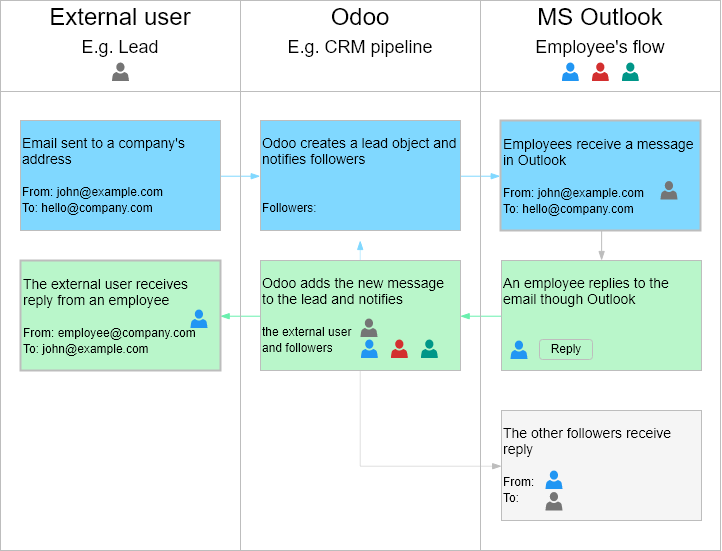Click the MS Outlook column heading

tap(600, 17)
